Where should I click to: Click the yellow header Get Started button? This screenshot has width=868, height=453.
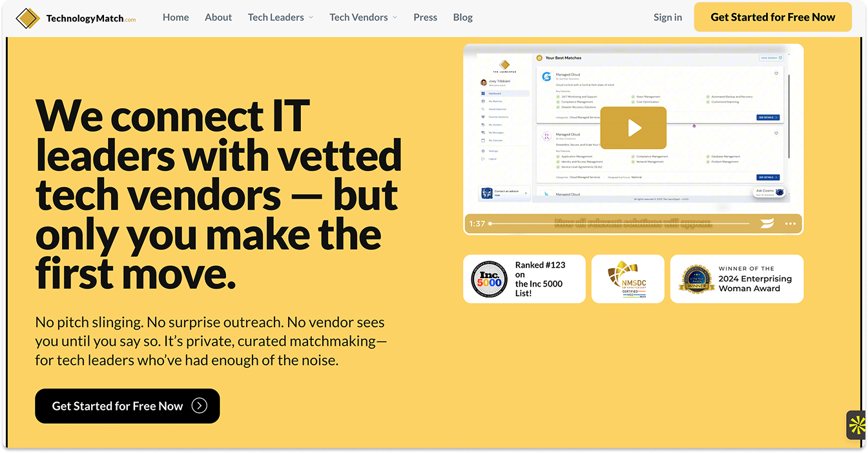tap(773, 17)
